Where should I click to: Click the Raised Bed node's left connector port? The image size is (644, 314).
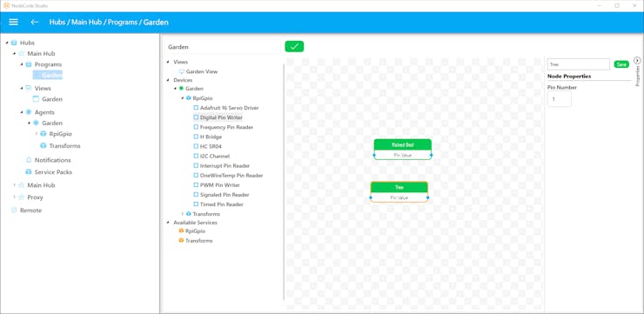point(374,155)
